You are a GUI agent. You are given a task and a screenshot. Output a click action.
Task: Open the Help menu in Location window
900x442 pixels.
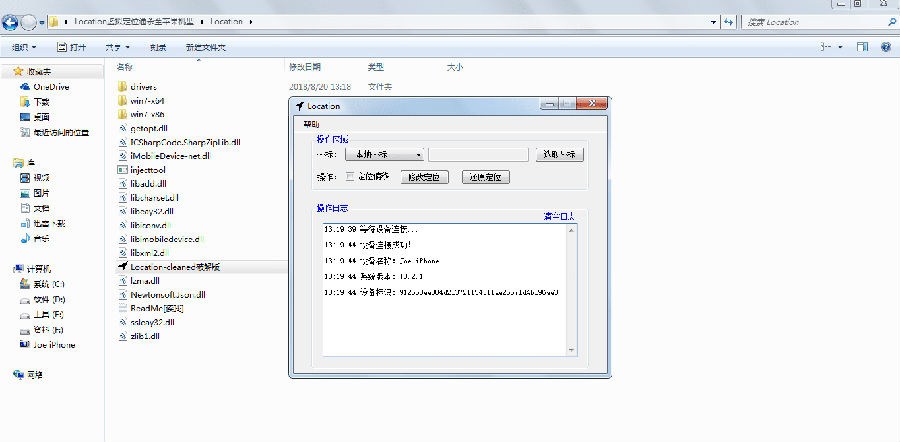click(x=312, y=124)
